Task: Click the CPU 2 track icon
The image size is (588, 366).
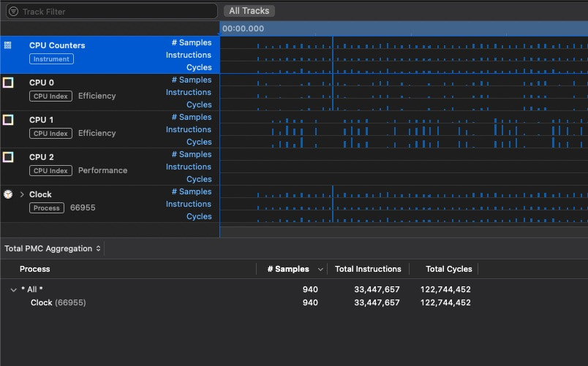Action: 8,157
